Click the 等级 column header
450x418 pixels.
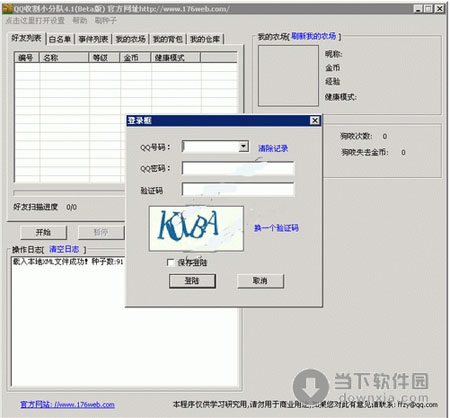point(104,58)
